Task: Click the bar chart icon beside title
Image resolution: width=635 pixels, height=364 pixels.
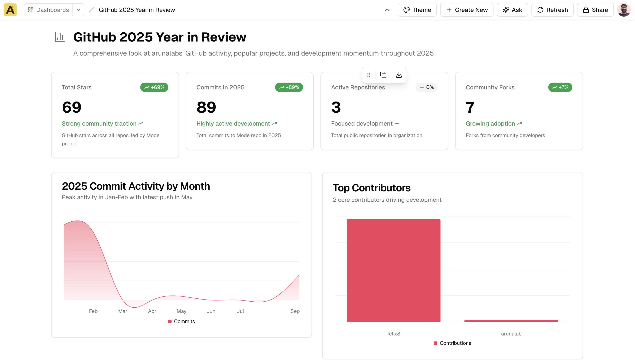Action: click(59, 37)
